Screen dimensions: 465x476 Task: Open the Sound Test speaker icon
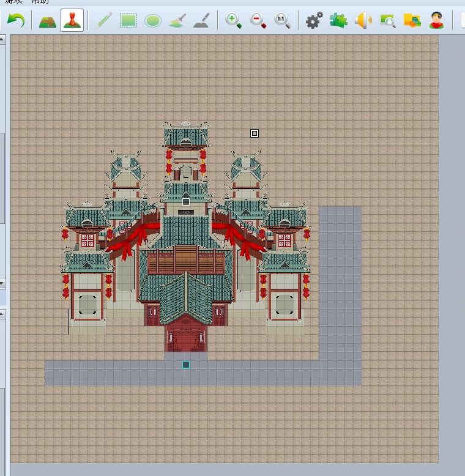(x=363, y=21)
